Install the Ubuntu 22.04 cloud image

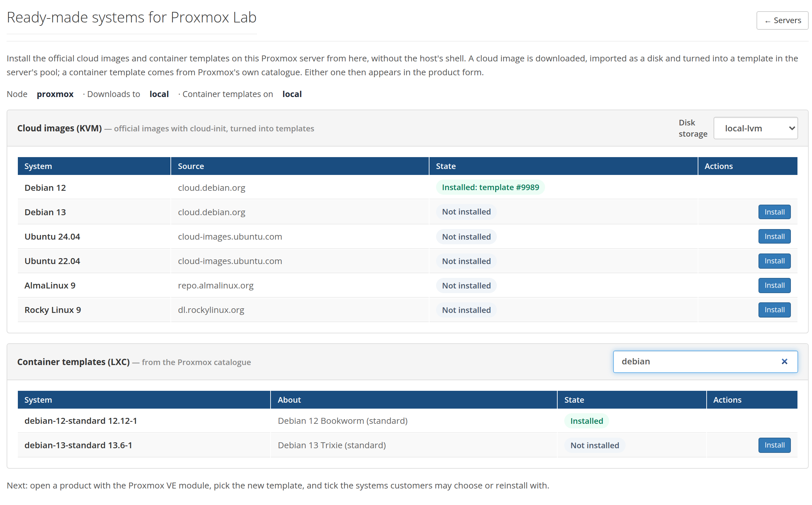(774, 261)
